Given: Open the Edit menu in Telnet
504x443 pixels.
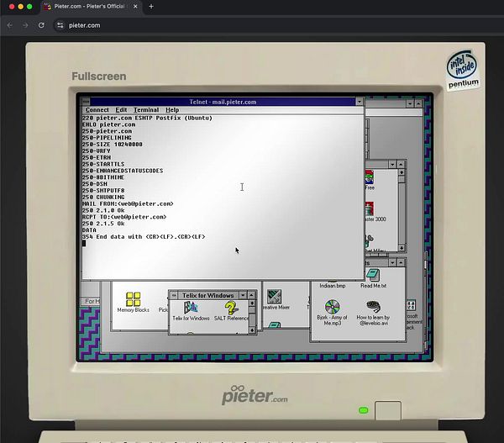Looking at the screenshot, I should (x=121, y=110).
